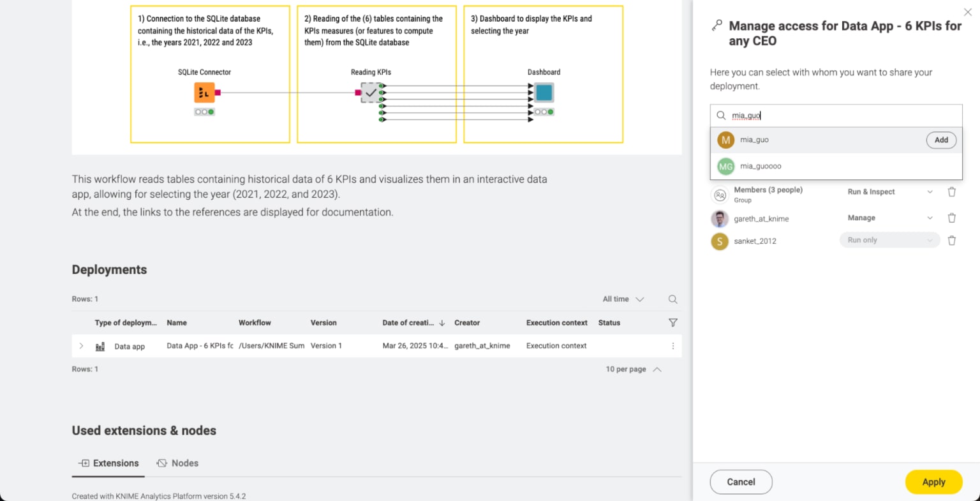Image resolution: width=980 pixels, height=501 pixels.
Task: Open Manage permission dropdown for gareth_at_knime
Action: tap(890, 218)
